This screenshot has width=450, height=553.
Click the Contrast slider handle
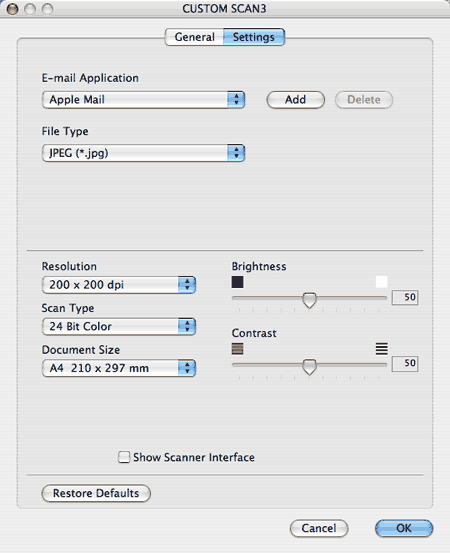click(309, 367)
